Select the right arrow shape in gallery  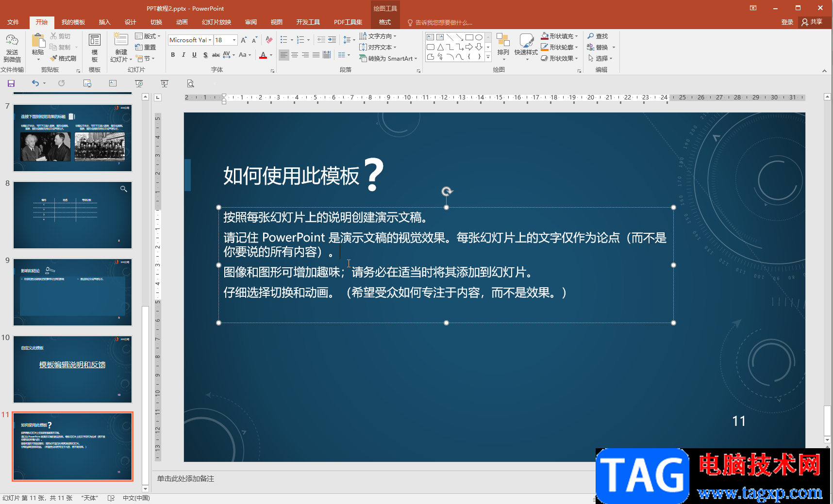point(469,47)
